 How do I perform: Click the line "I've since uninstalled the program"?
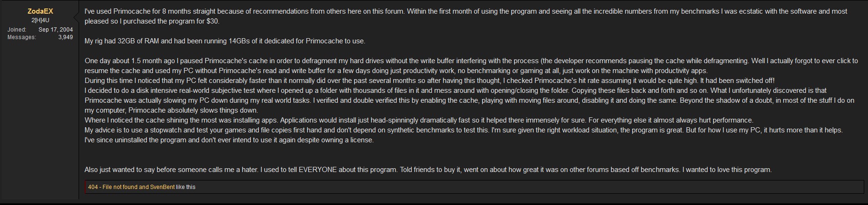click(x=229, y=140)
